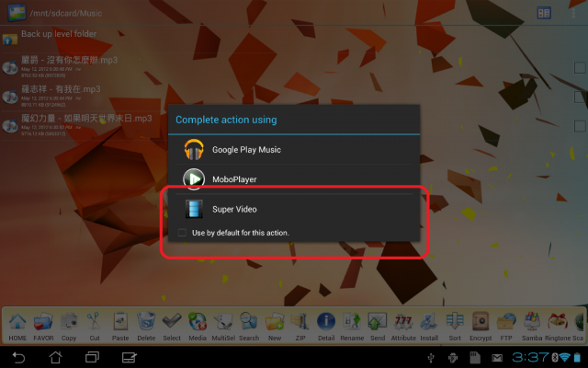The height and width of the screenshot is (368, 588).
Task: Open the FTP toolbar icon
Action: click(x=506, y=326)
